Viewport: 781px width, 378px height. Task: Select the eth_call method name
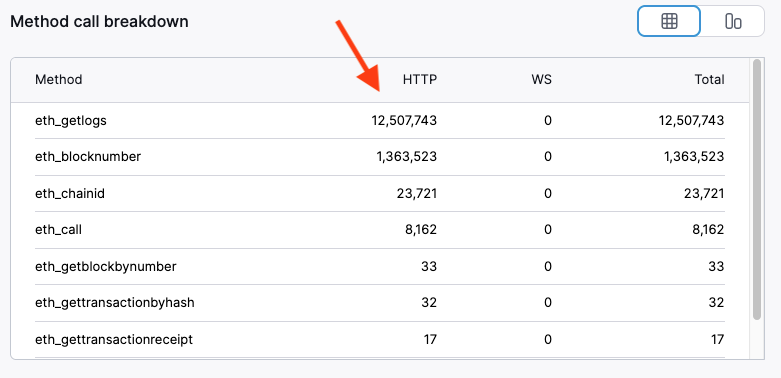pyautogui.click(x=58, y=230)
